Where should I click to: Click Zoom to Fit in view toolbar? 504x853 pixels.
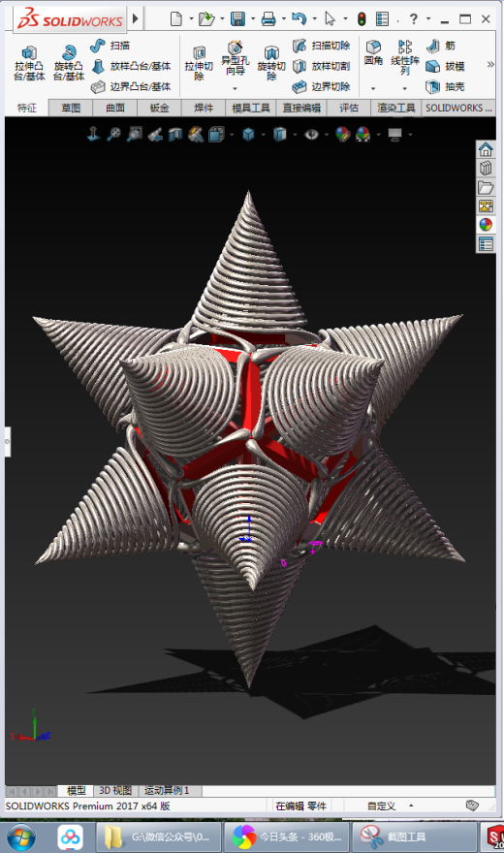coord(113,134)
